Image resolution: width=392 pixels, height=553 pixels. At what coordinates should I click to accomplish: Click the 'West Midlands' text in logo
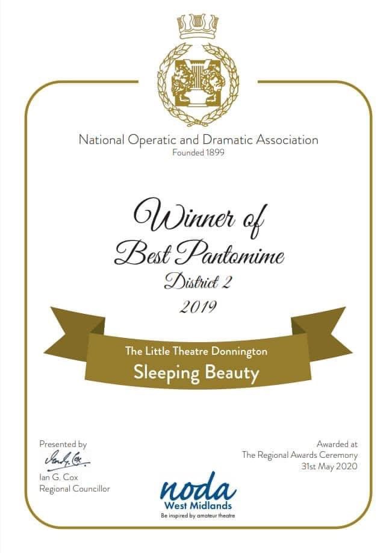click(198, 506)
